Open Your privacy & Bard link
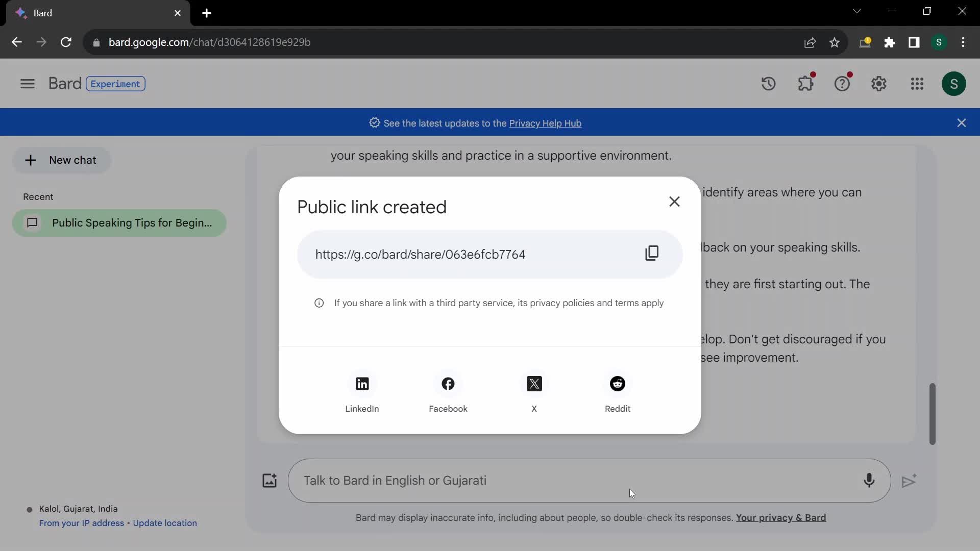 [x=781, y=518]
